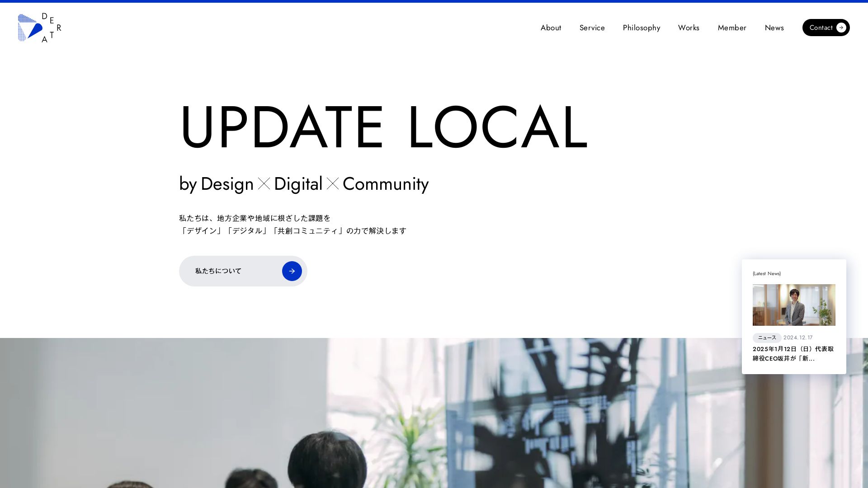Open News from the header navigation

774,28
